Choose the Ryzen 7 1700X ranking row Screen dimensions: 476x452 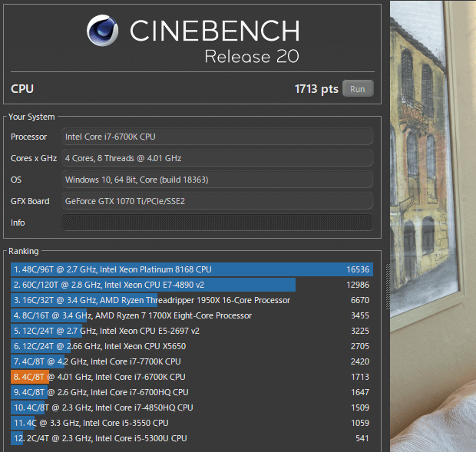click(191, 315)
